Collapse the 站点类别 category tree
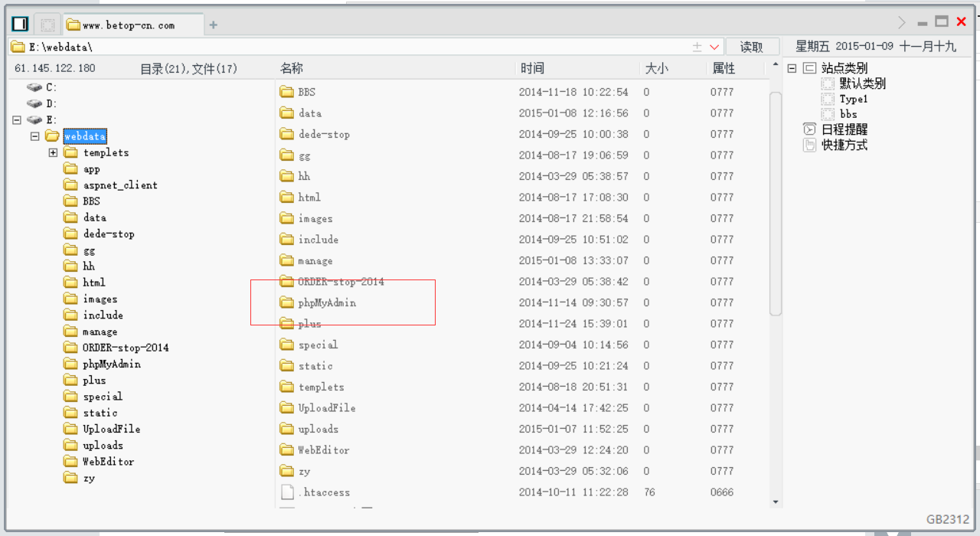This screenshot has width=980, height=536. (x=792, y=68)
